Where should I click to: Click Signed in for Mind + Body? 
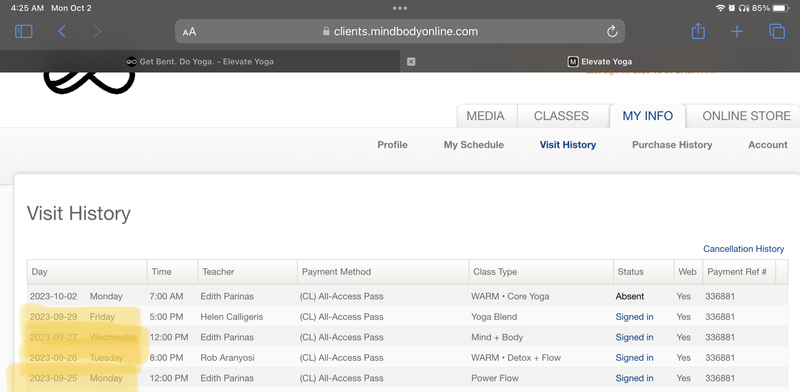coord(634,337)
